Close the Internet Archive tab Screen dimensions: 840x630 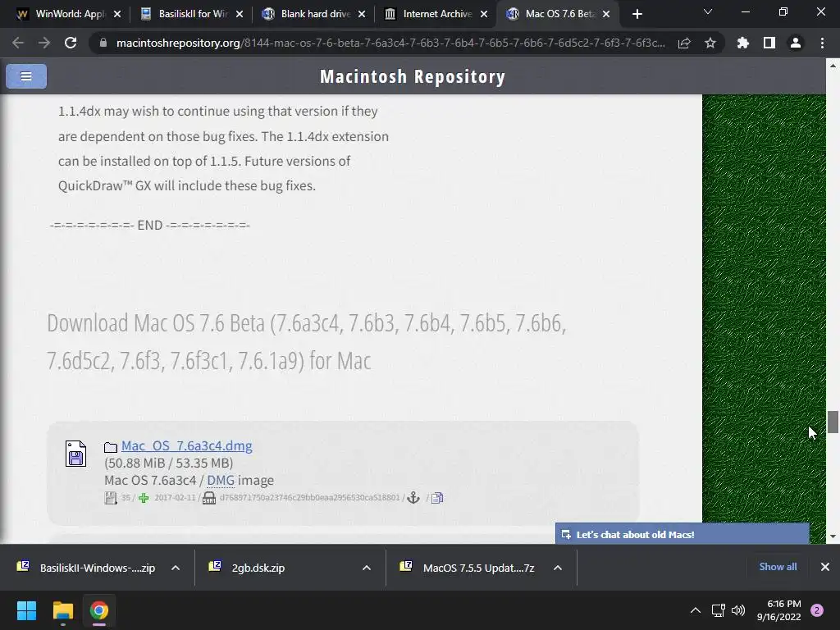tap(484, 14)
